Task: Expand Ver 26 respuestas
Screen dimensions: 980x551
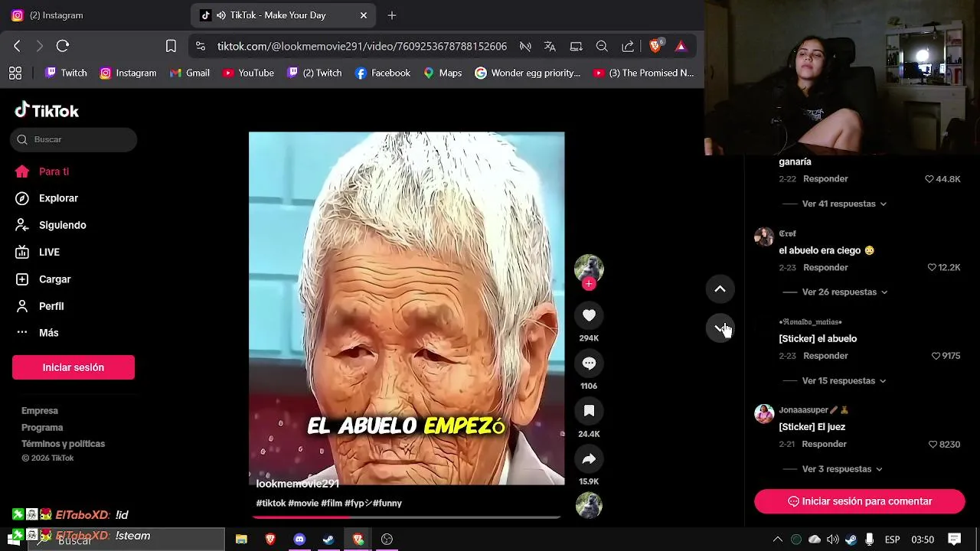Action: pyautogui.click(x=844, y=292)
